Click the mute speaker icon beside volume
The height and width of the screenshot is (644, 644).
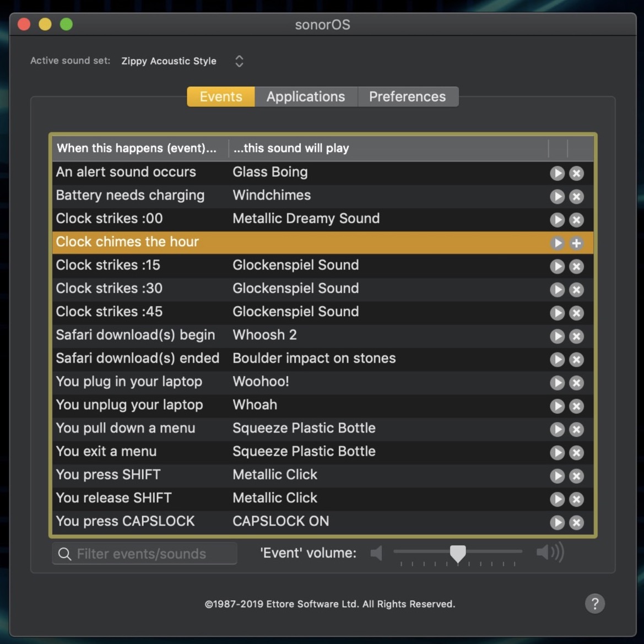pyautogui.click(x=377, y=553)
